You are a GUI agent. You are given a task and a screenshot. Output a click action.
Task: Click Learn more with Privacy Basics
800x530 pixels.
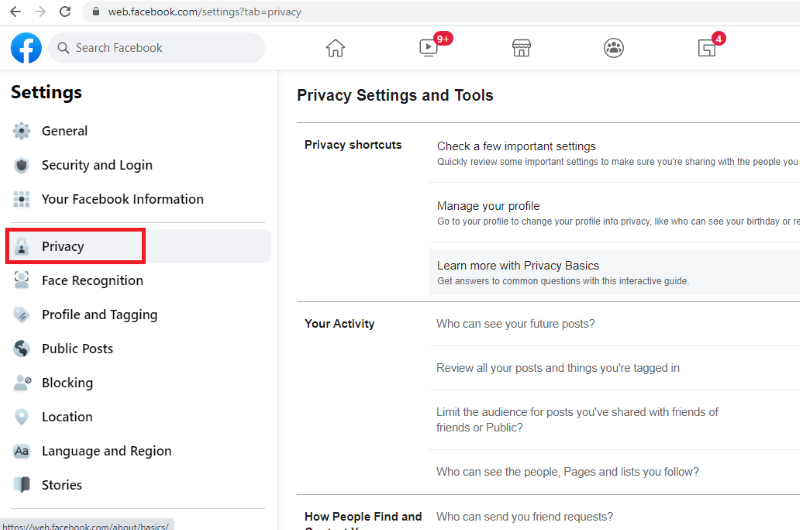(518, 266)
